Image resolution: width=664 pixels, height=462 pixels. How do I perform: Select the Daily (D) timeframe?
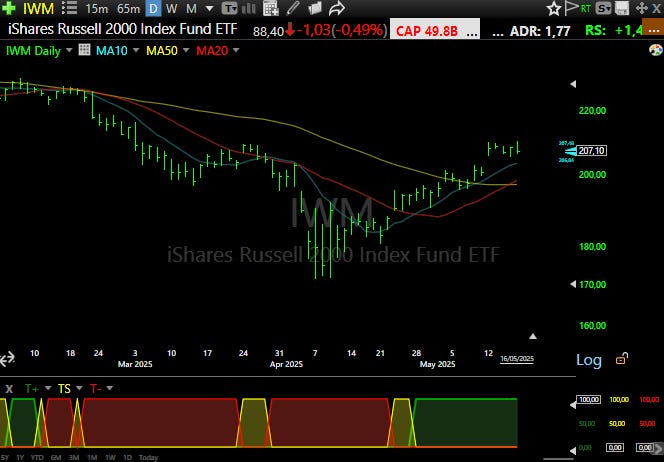click(153, 8)
